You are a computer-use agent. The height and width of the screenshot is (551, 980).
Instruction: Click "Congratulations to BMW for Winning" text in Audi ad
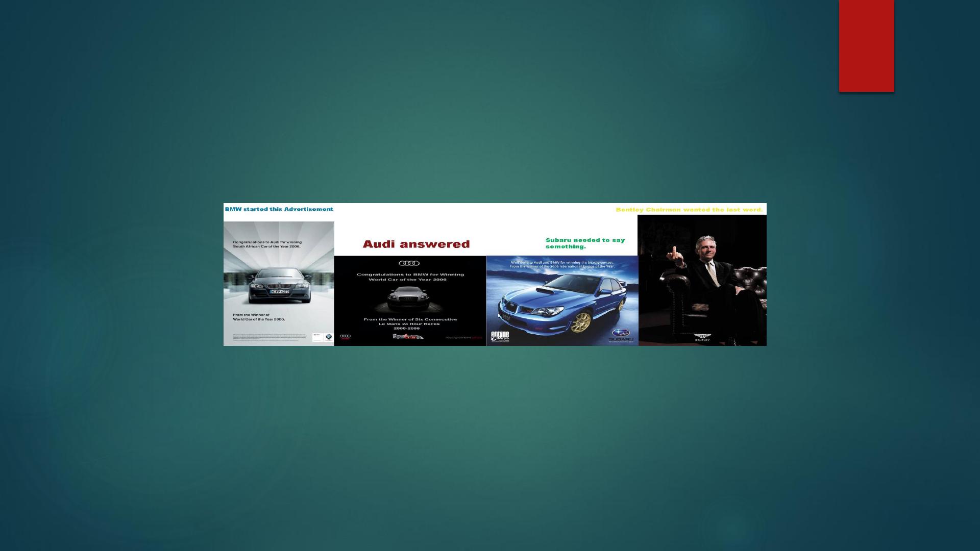coord(410,274)
